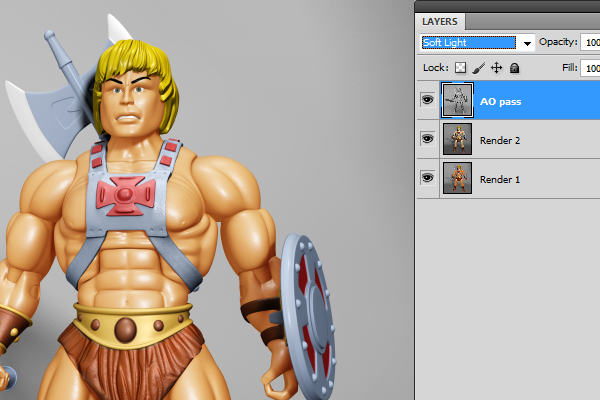Select the Render 2 layer thumbnail

click(457, 139)
